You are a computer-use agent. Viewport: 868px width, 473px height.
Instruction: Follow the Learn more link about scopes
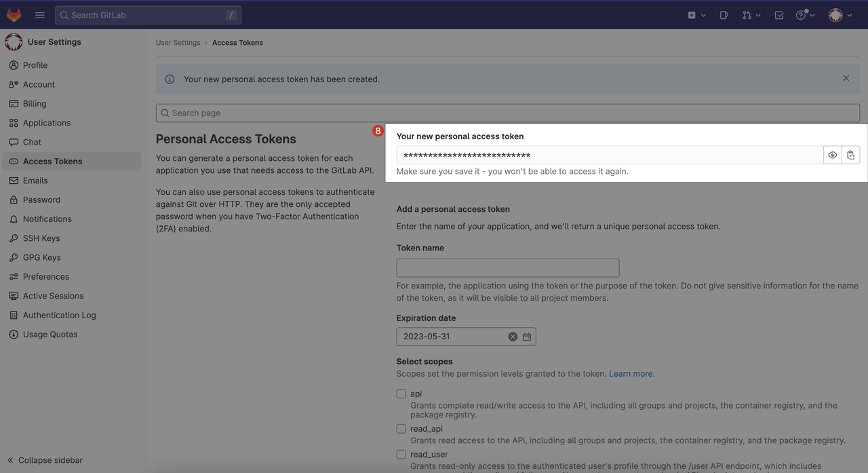pyautogui.click(x=630, y=373)
